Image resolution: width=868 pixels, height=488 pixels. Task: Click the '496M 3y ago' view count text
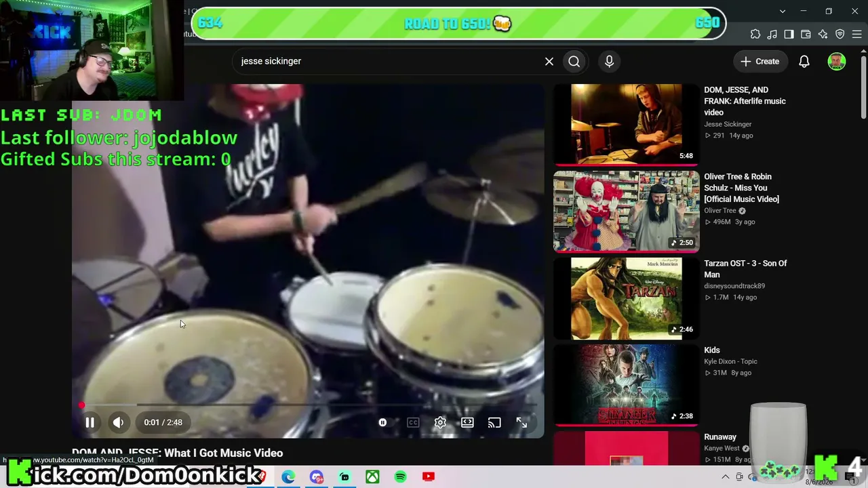730,222
